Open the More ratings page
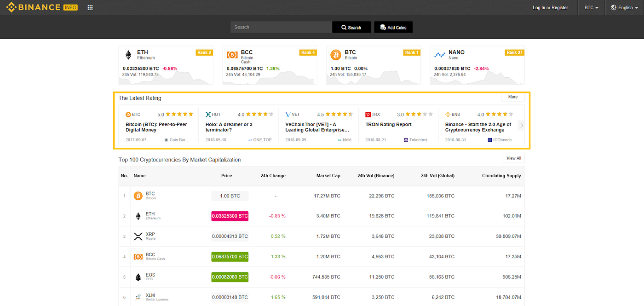Screen dimensions: 644x306 [512, 97]
